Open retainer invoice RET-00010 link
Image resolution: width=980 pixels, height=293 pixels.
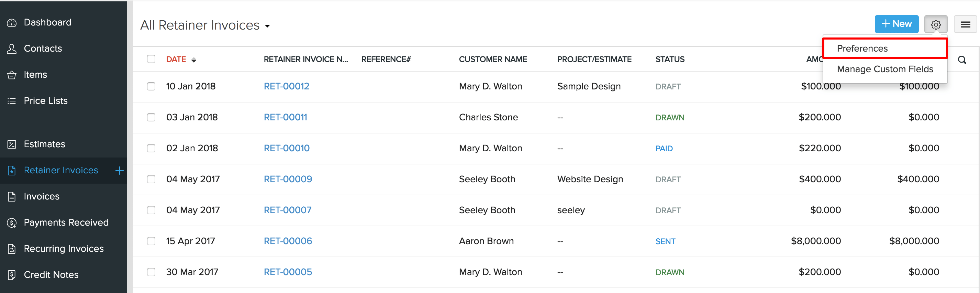(287, 148)
